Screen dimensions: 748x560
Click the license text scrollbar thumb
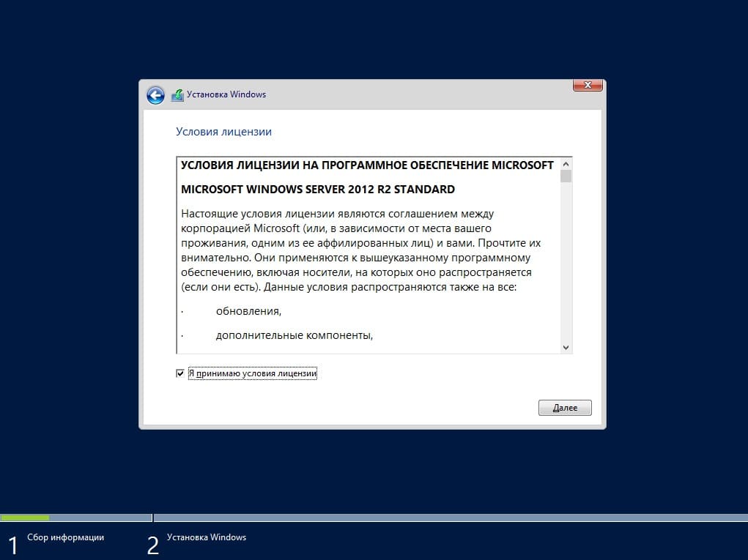pos(566,176)
